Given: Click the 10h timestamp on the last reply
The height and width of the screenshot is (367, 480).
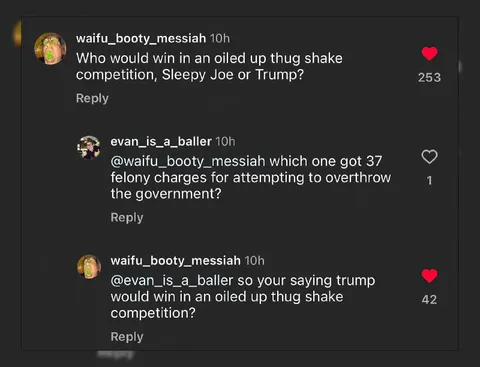Looking at the screenshot, I should click(x=255, y=261).
